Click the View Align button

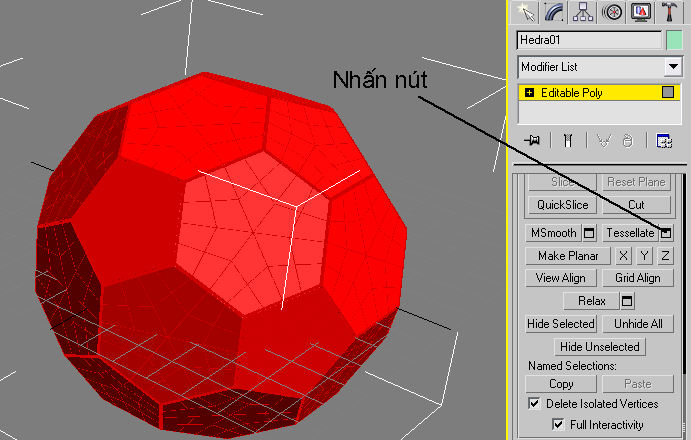(561, 278)
